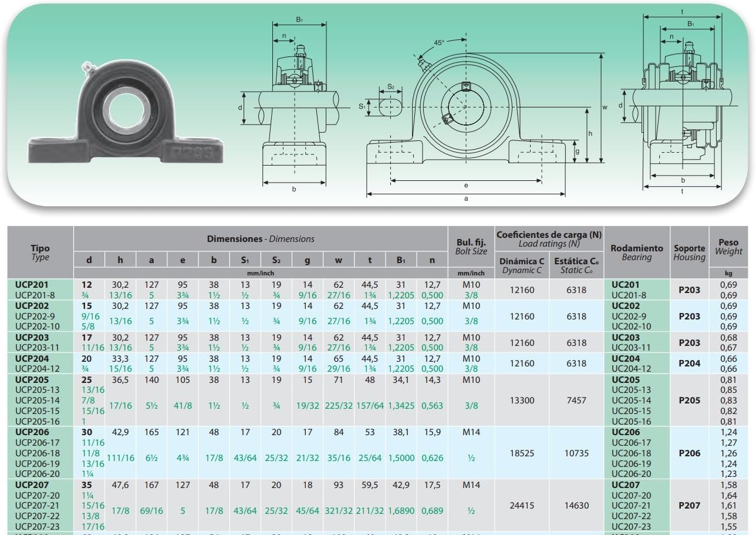Select type 'UCP207-23' in the table
756x535 pixels.
coord(38,527)
